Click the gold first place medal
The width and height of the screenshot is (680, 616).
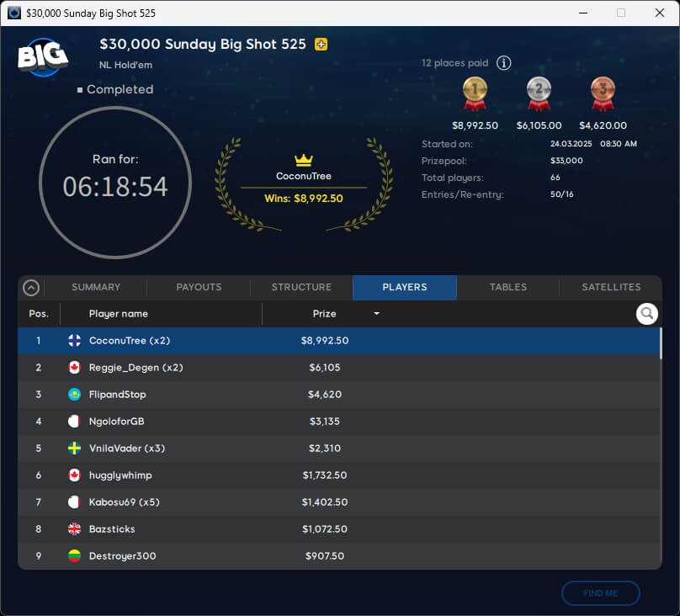tap(475, 93)
